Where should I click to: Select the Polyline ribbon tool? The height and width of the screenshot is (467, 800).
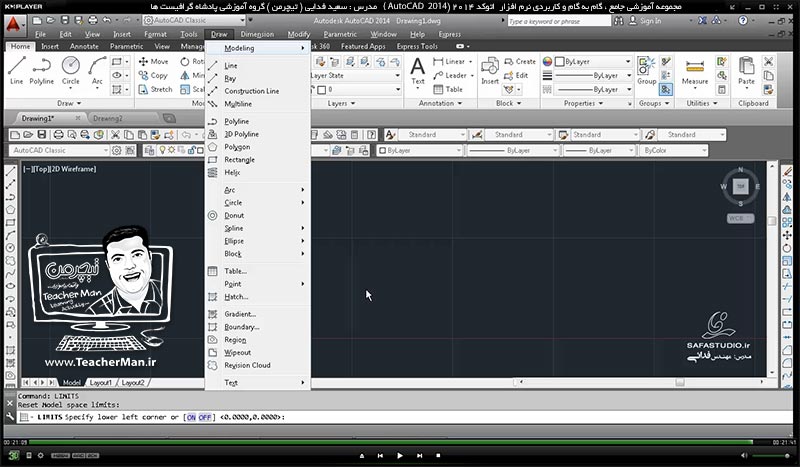pos(41,70)
